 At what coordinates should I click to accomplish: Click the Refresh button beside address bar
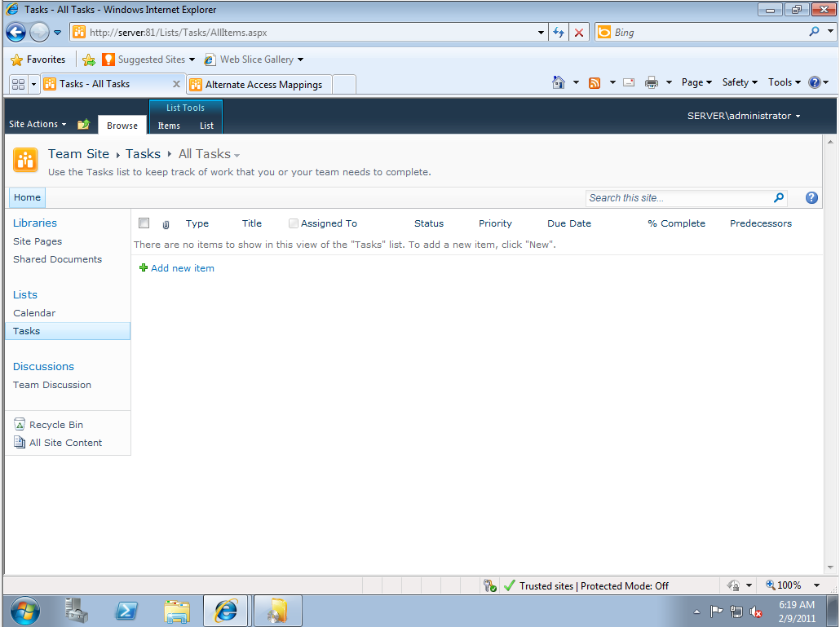point(559,33)
